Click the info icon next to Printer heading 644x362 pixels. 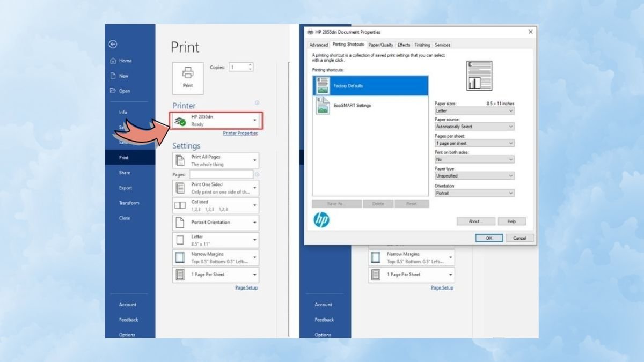pos(257,103)
